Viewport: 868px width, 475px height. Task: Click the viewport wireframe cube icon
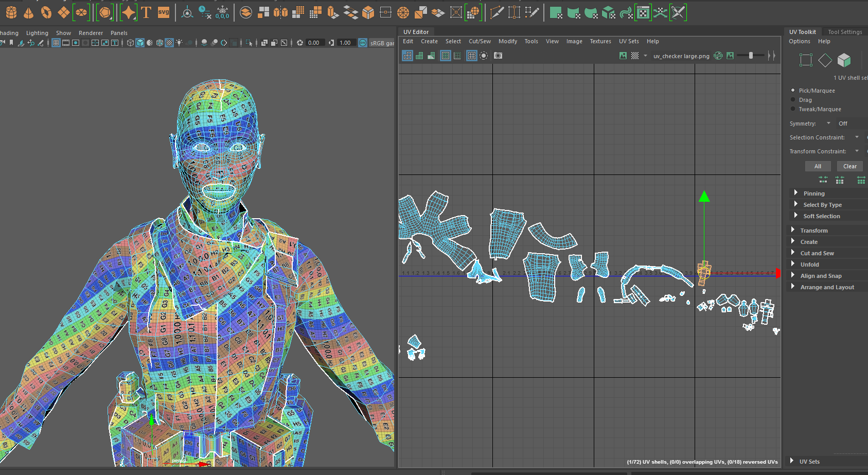point(130,43)
